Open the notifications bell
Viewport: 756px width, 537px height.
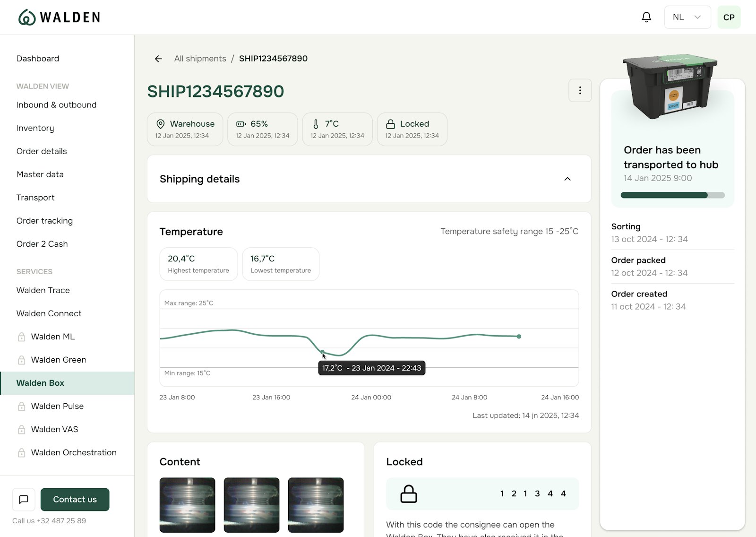point(646,17)
